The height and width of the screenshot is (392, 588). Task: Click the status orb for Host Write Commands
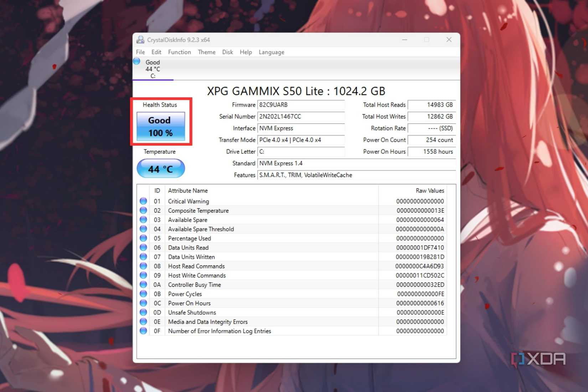143,275
